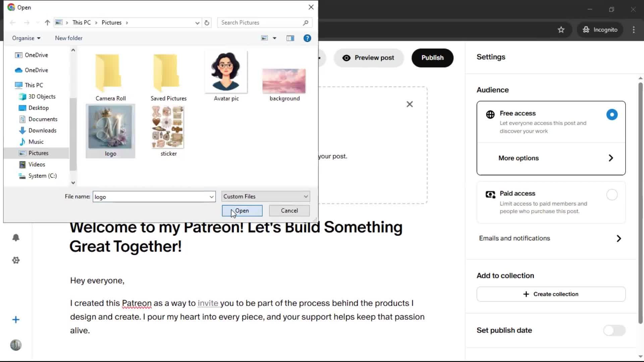The height and width of the screenshot is (362, 644).
Task: Go up one folder level in dialog
Action: pyautogui.click(x=47, y=22)
